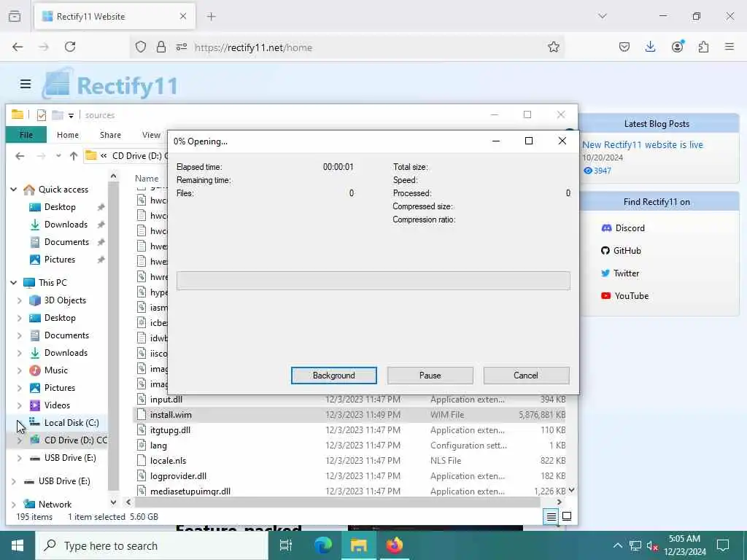Switch to Firefox on taskbar
This screenshot has height=560, width=747.
click(x=395, y=545)
